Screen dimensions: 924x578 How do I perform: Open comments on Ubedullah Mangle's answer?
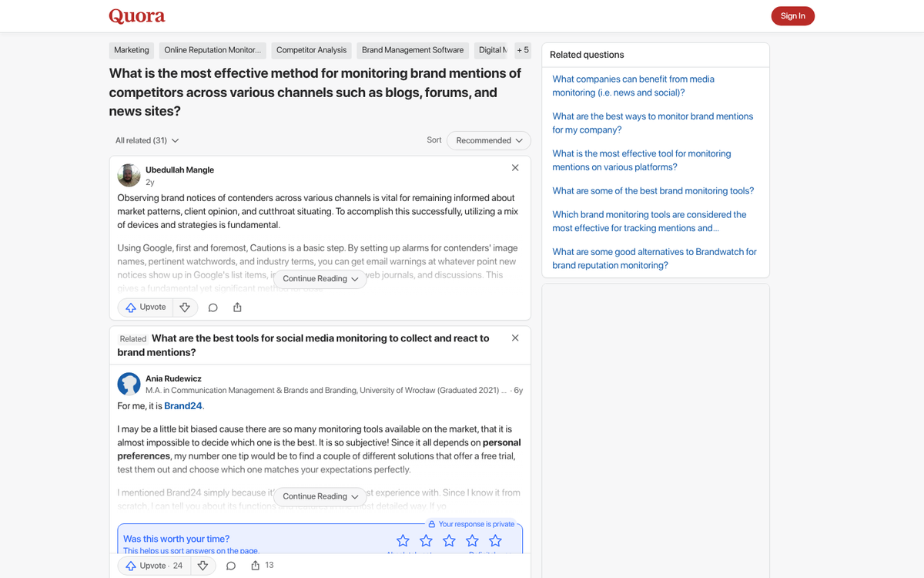pos(213,307)
